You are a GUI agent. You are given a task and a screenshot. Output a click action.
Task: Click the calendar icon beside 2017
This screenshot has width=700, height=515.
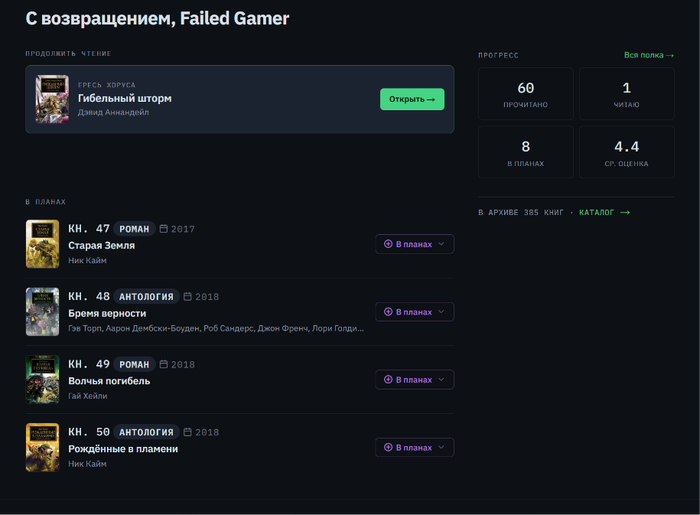tap(164, 228)
